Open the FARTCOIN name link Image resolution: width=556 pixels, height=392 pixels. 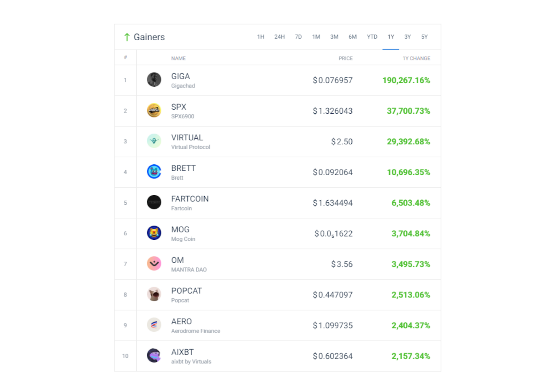(x=190, y=199)
